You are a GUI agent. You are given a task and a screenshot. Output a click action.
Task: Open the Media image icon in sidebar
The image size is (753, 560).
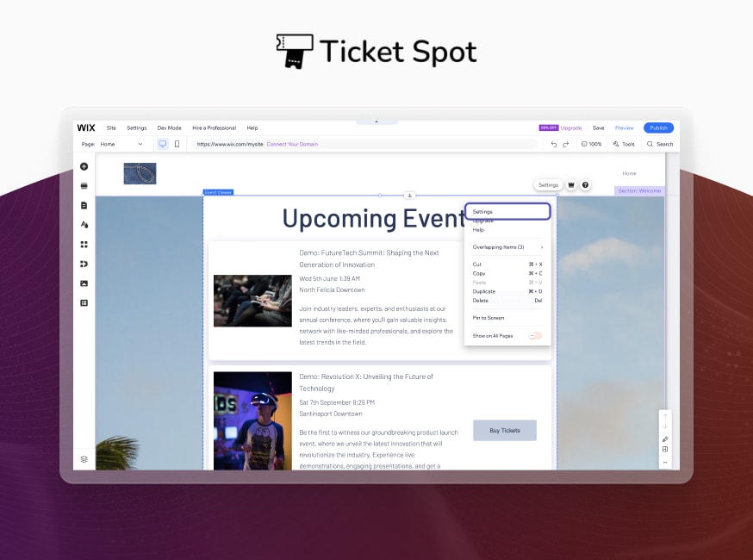pyautogui.click(x=84, y=283)
